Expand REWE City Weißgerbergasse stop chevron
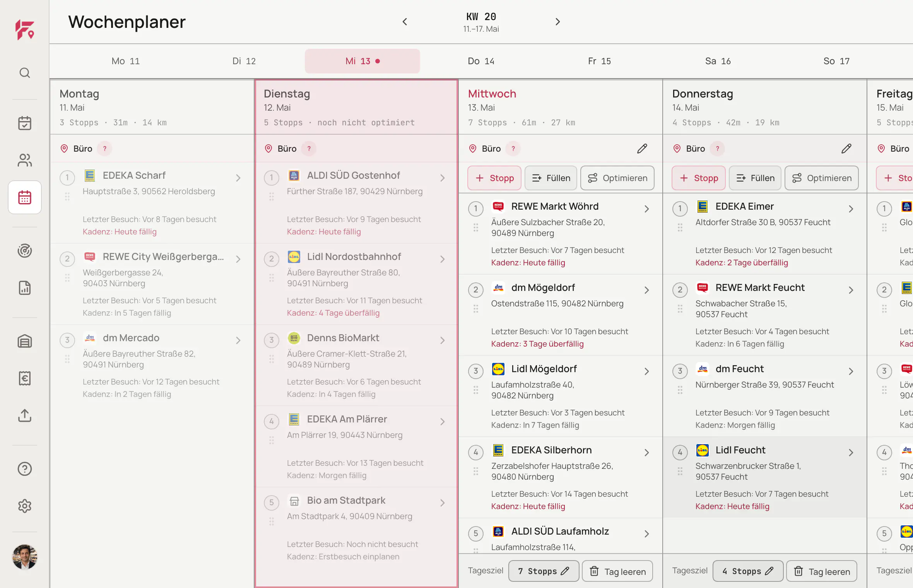Image resolution: width=913 pixels, height=588 pixels. click(x=238, y=259)
